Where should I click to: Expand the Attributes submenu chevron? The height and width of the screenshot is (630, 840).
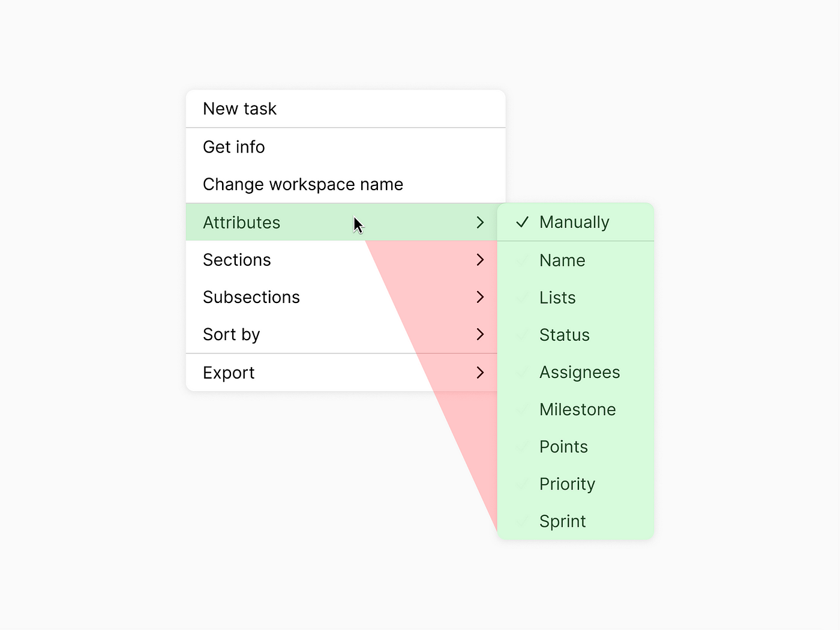[x=480, y=223]
